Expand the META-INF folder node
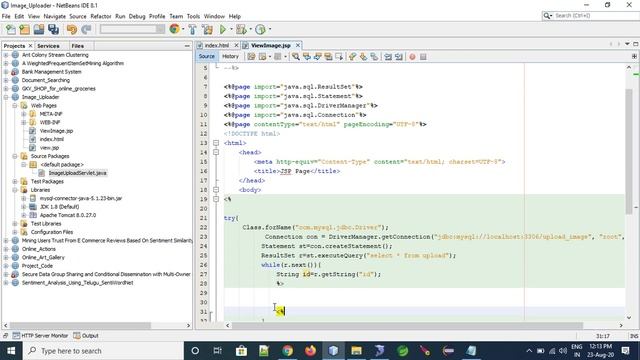This screenshot has height=360, width=640. coord(24,114)
